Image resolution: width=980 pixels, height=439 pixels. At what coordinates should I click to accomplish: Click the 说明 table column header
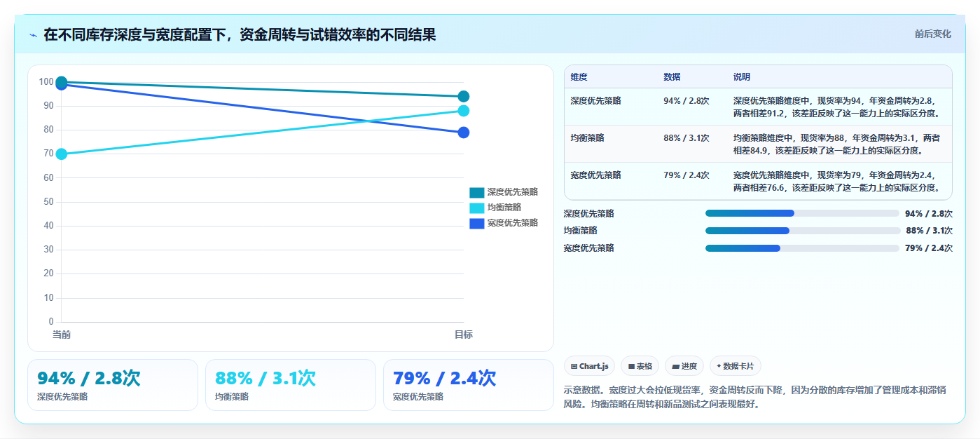point(742,76)
